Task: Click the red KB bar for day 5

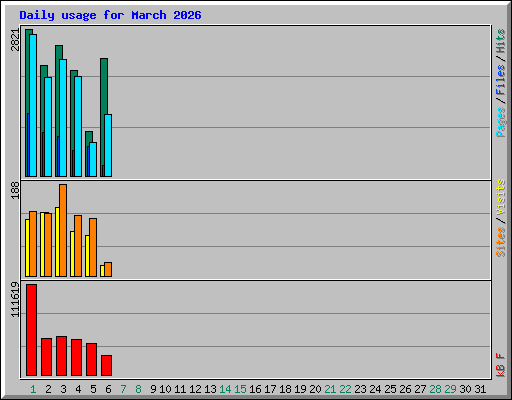Action: 92,360
